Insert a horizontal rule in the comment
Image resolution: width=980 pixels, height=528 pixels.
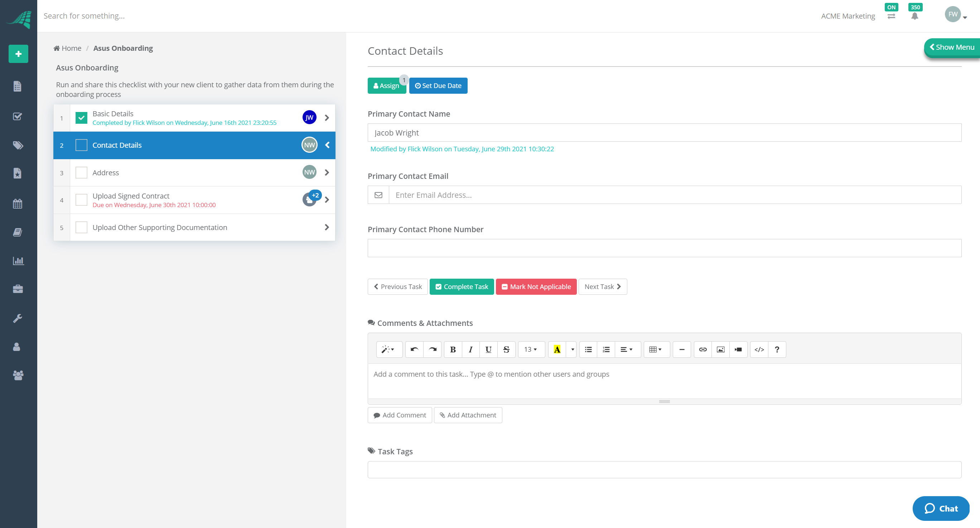coord(682,349)
